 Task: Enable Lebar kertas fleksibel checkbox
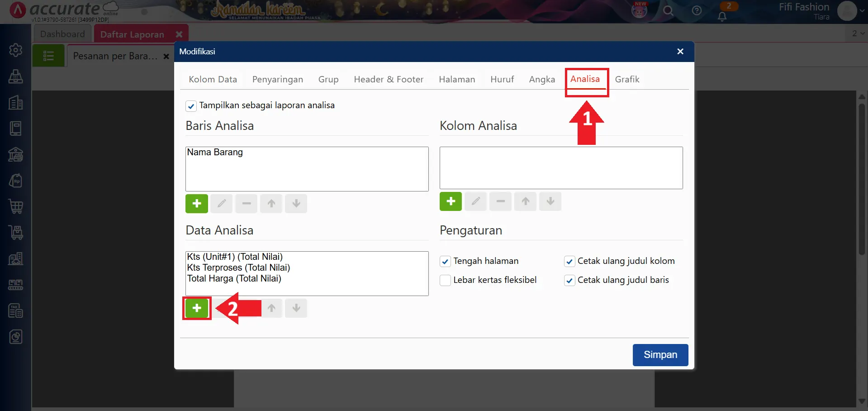coord(446,280)
